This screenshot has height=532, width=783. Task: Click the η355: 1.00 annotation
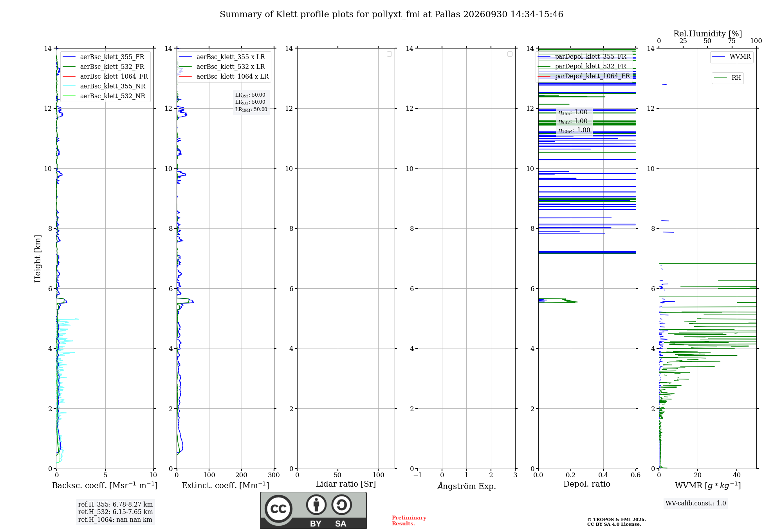pyautogui.click(x=573, y=112)
